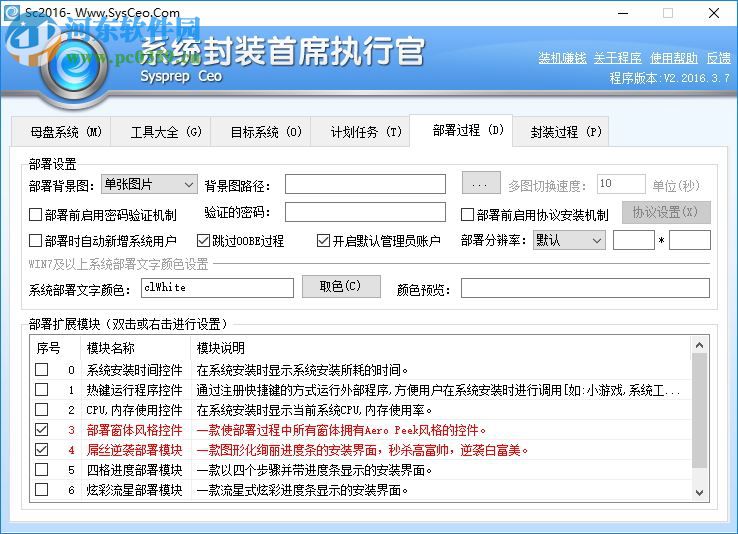Click the 模块说明 column header
This screenshot has height=534, width=738.
pos(440,348)
